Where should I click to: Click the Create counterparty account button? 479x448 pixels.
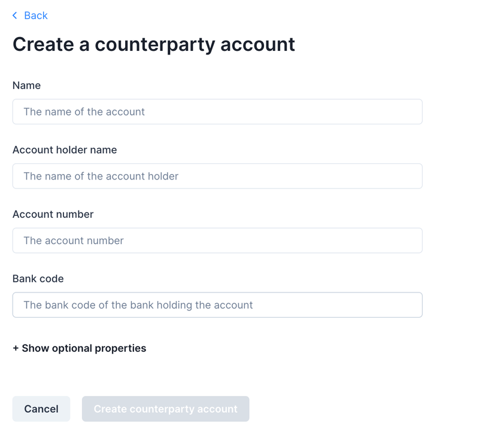point(165,409)
